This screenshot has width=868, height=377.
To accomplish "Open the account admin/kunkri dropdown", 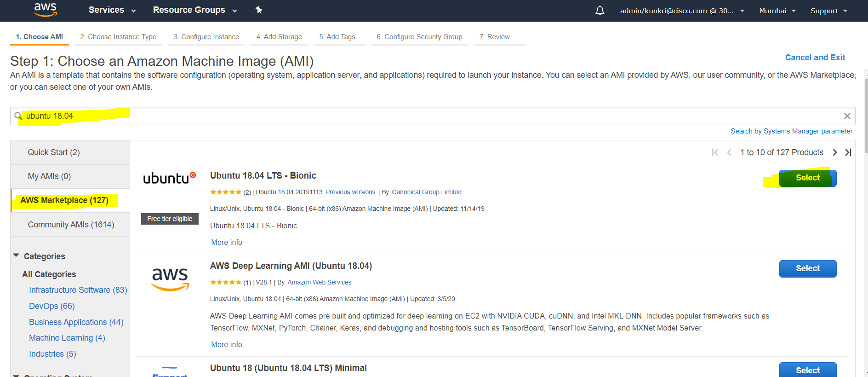I will [x=682, y=11].
